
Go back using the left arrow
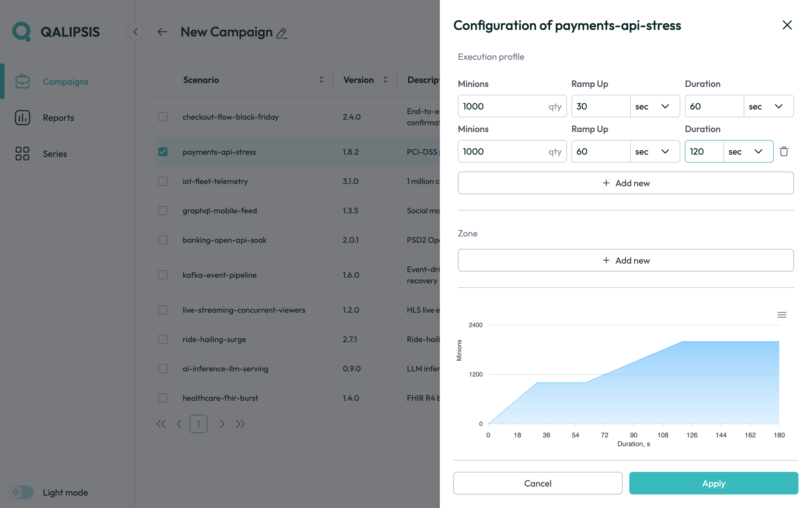click(162, 32)
